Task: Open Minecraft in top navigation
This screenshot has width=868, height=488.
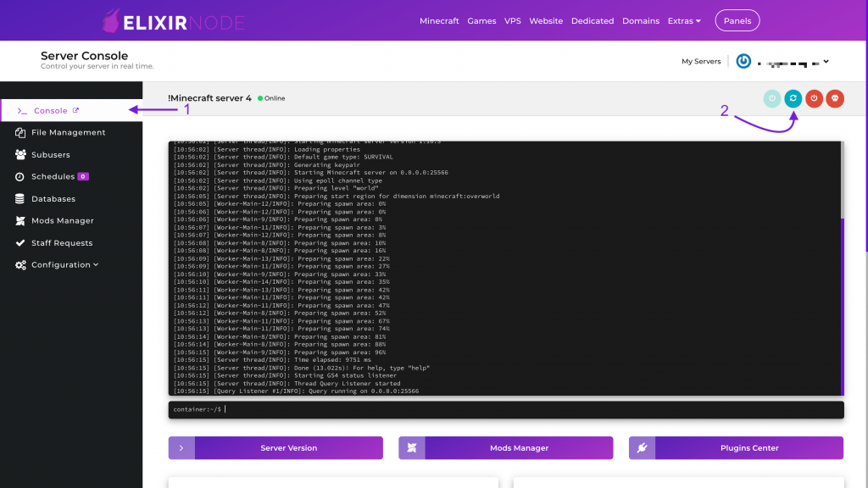Action: (x=439, y=21)
